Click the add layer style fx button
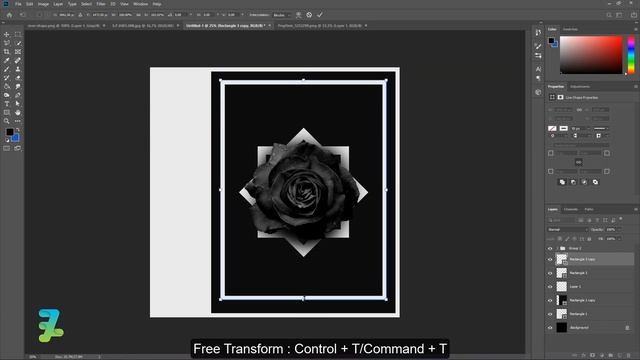 point(584,356)
